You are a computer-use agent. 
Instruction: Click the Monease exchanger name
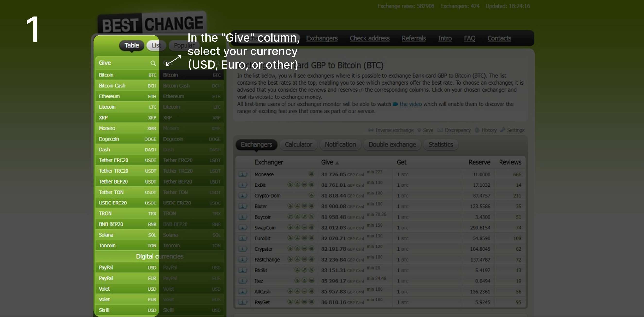264,174
